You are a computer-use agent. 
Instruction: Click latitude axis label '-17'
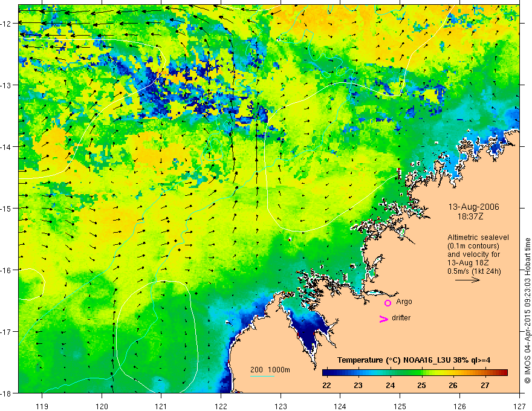tap(7, 331)
